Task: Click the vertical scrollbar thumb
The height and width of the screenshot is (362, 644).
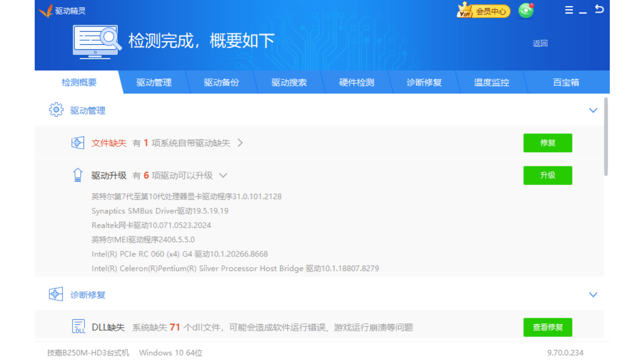Action: click(x=606, y=137)
